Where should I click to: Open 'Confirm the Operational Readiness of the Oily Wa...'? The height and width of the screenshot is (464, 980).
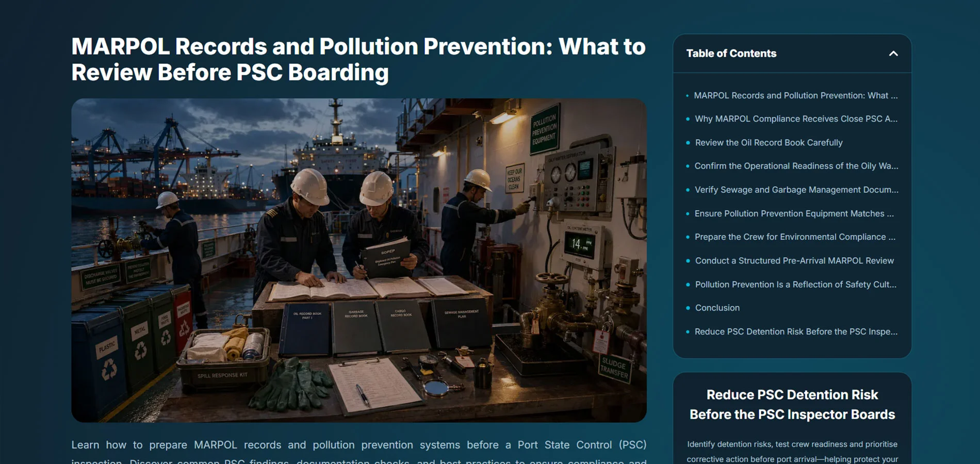[x=796, y=166]
